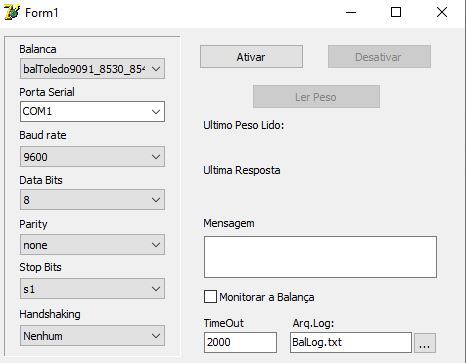
Task: Click the Ultimo Peso Lido label
Action: (x=244, y=125)
